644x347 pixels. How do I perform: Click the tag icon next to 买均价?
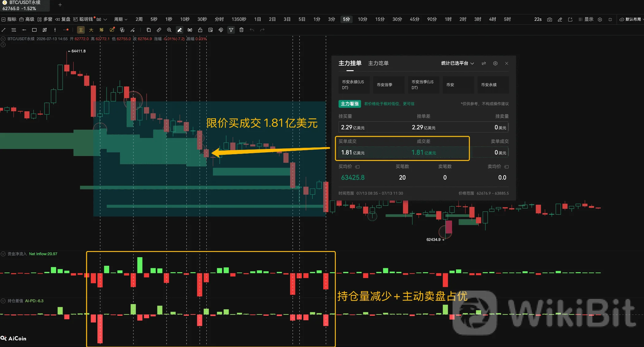tap(357, 167)
